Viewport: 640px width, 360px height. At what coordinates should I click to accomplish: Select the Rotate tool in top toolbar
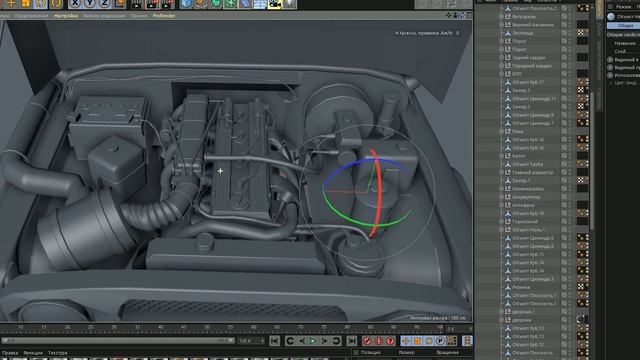coord(40,4)
